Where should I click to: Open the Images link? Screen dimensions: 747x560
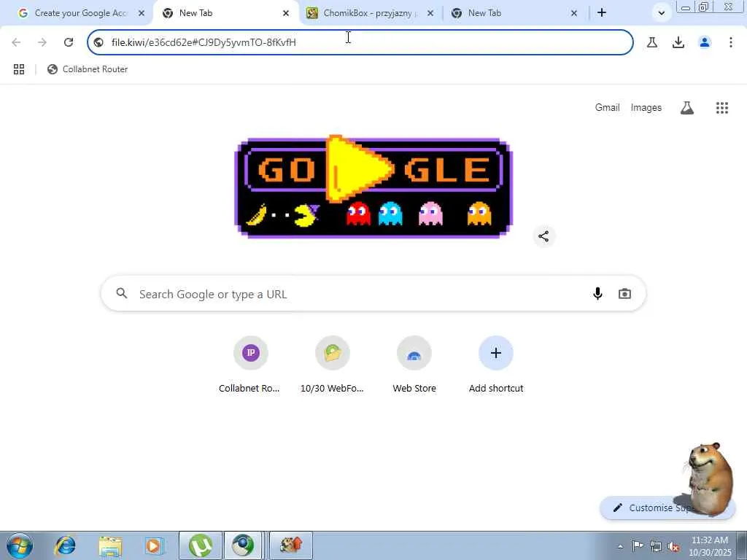tap(646, 108)
